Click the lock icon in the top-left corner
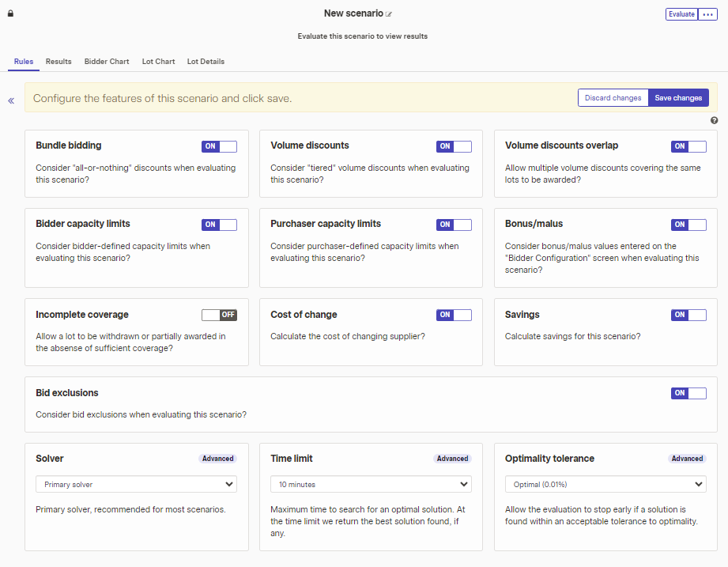 tap(9, 13)
